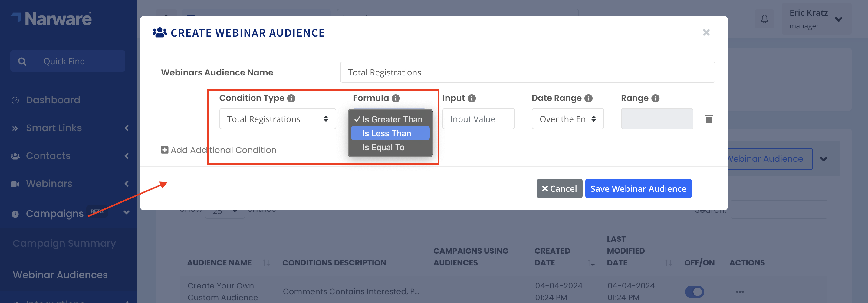This screenshot has width=868, height=303.
Task: Click created date 04-04-2024 01:24 PM cell
Action: 558,291
